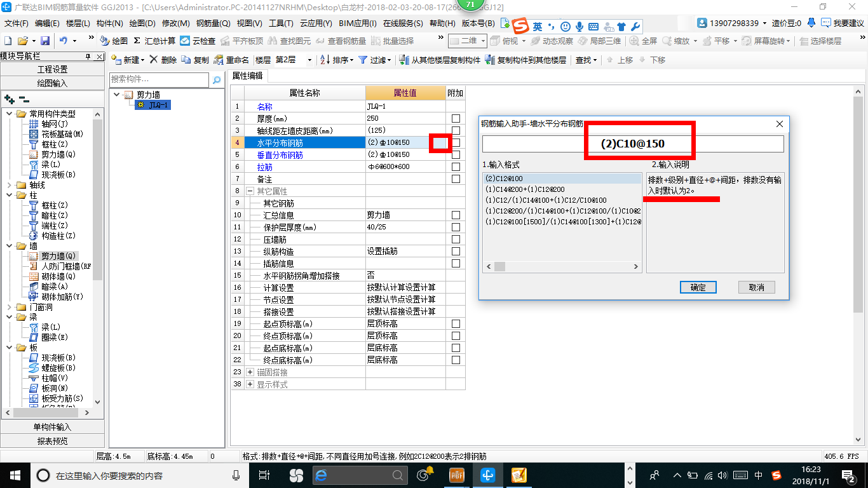Image resolution: width=868 pixels, height=488 pixels.
Task: Click the collapse-all minus icon in the navigator
Action: [24, 99]
